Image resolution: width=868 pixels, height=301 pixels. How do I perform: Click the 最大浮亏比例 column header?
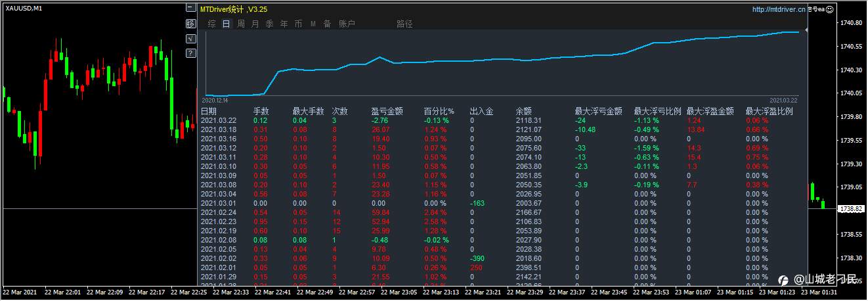[657, 111]
